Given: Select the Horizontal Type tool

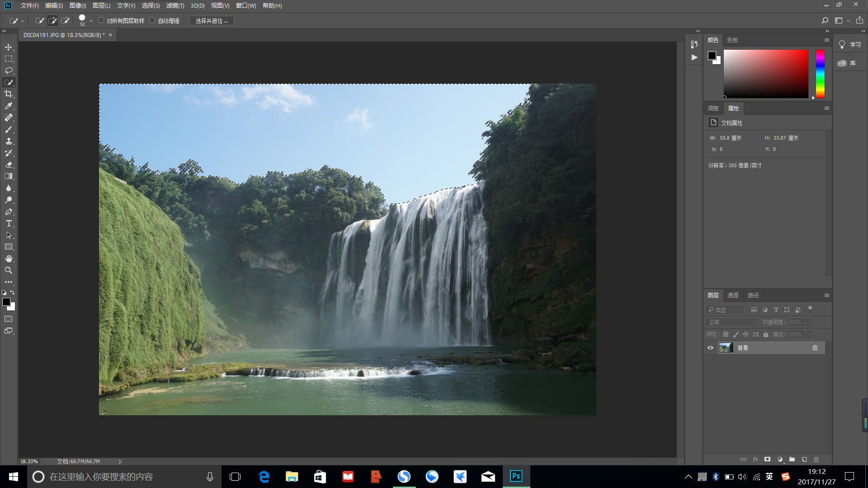Looking at the screenshot, I should tap(9, 223).
